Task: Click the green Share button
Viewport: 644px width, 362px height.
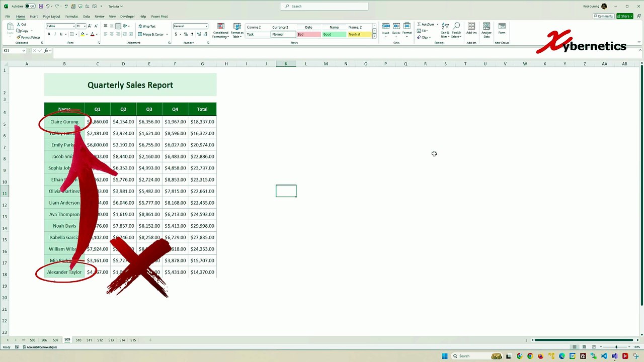Action: [624, 16]
